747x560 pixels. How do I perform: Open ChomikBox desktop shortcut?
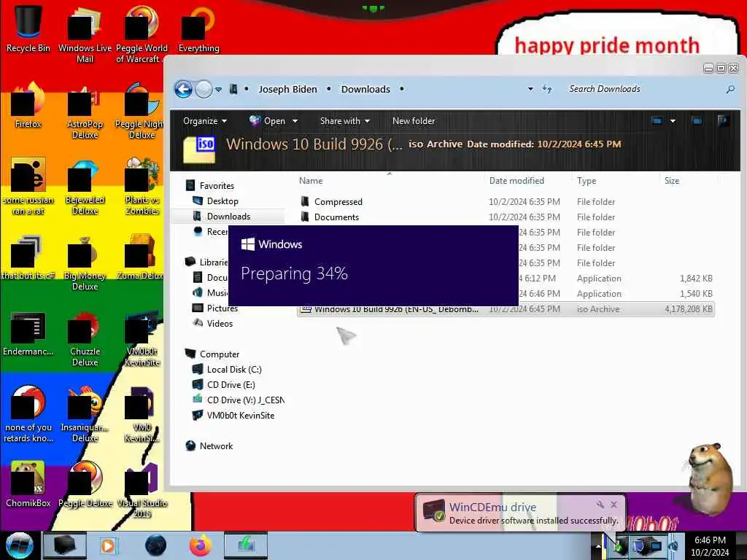[28, 484]
